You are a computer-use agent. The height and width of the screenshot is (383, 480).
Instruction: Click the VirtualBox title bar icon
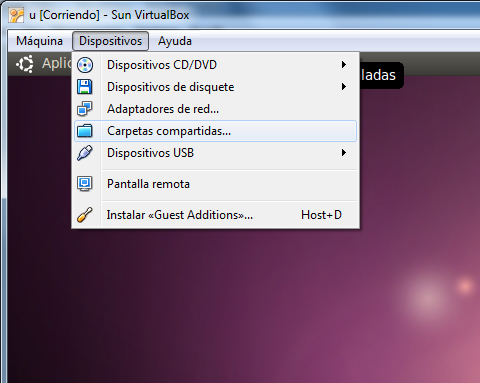point(16,15)
